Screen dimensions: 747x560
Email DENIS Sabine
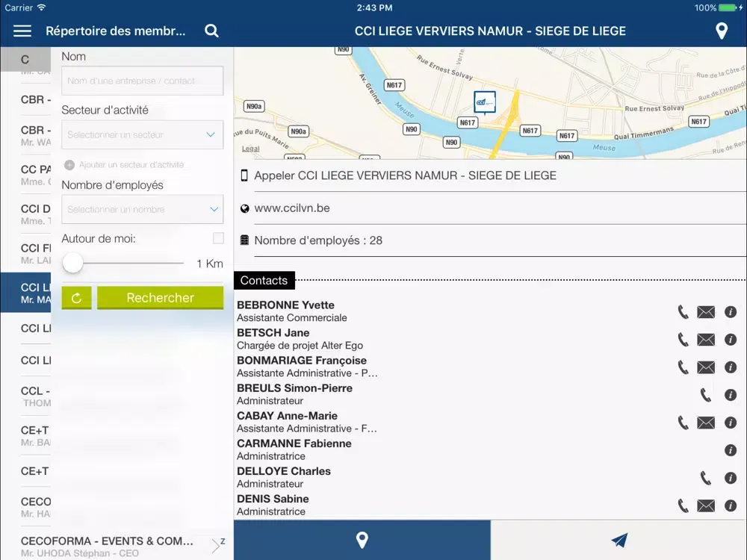706,505
